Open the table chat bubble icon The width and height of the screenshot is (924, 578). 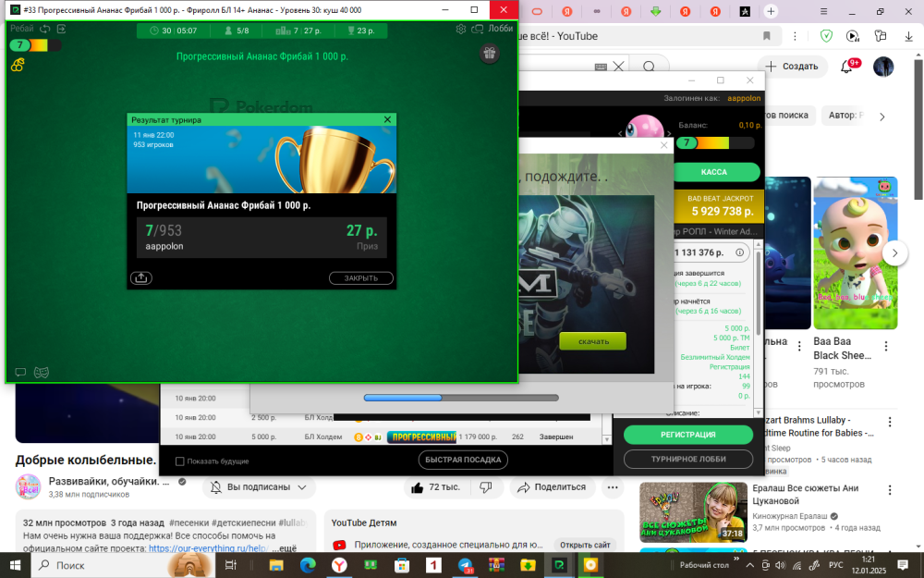pos(20,373)
